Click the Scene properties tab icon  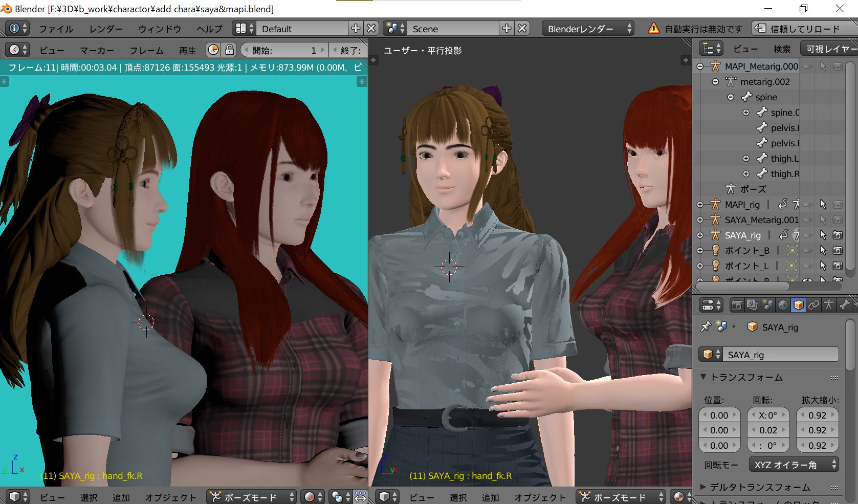[767, 305]
